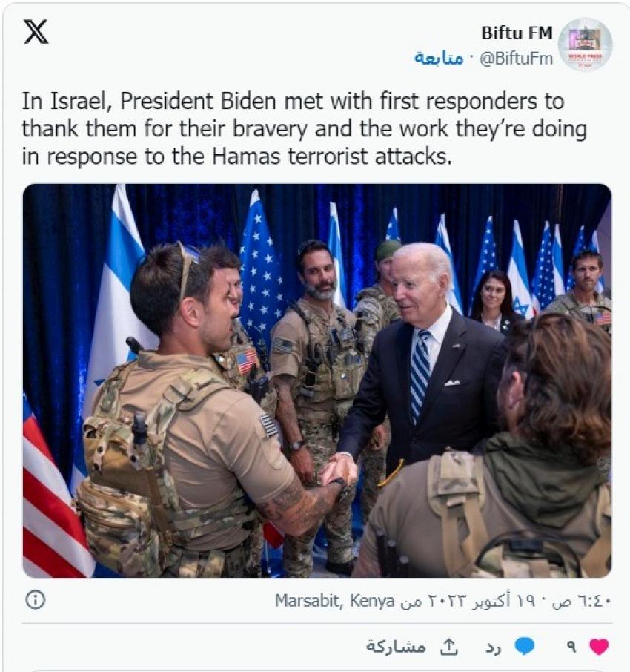Click the line ending 'Hamas terrorist attacks.'
This screenshot has width=630, height=672.
237,157
